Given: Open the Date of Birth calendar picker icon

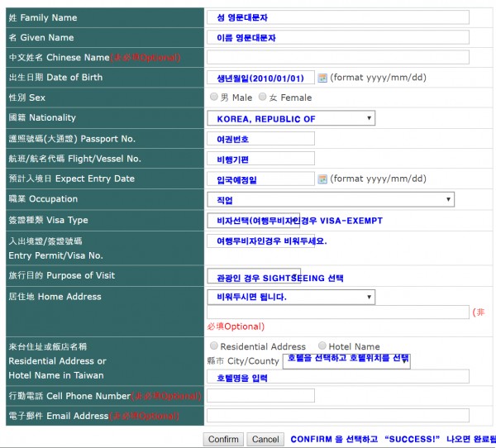Looking at the screenshot, I should coord(322,78).
